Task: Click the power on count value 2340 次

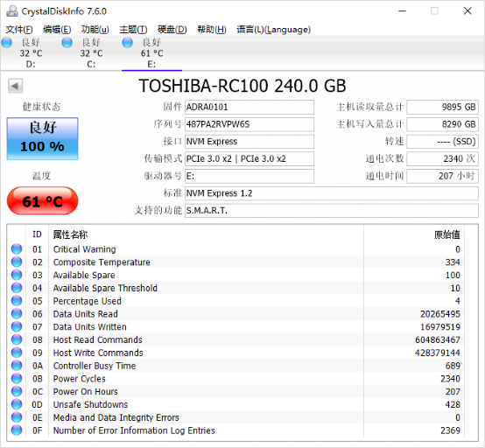Action: coord(442,159)
